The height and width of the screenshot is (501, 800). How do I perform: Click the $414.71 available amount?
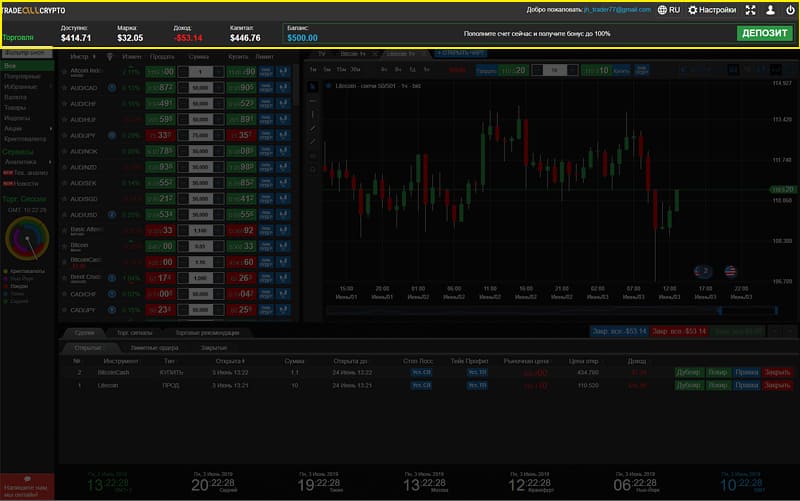76,38
